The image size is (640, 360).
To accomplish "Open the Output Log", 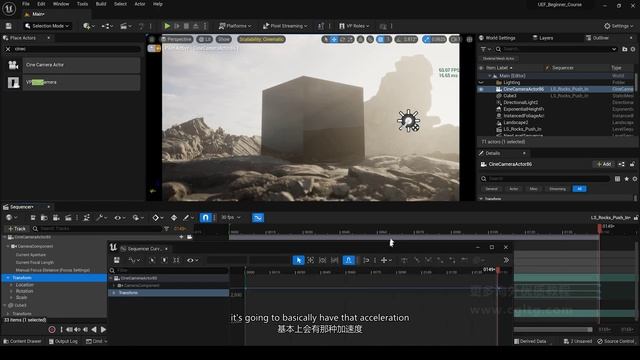I will tap(63, 341).
